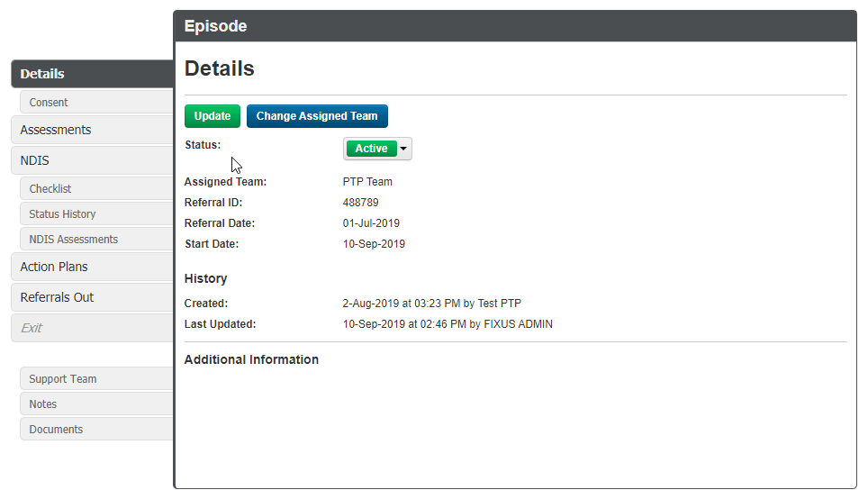Viewport: 868px width, 499px height.
Task: Click the green Update button
Action: [x=212, y=116]
